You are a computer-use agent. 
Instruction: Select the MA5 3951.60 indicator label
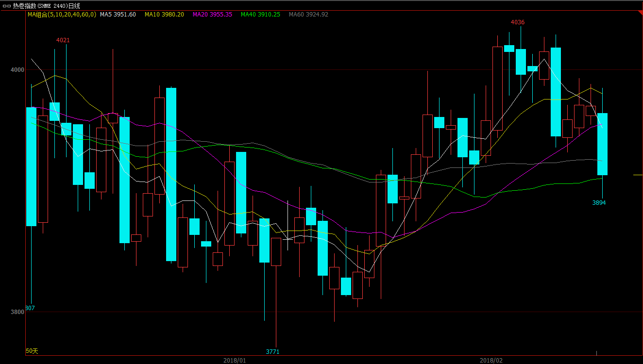[118, 15]
